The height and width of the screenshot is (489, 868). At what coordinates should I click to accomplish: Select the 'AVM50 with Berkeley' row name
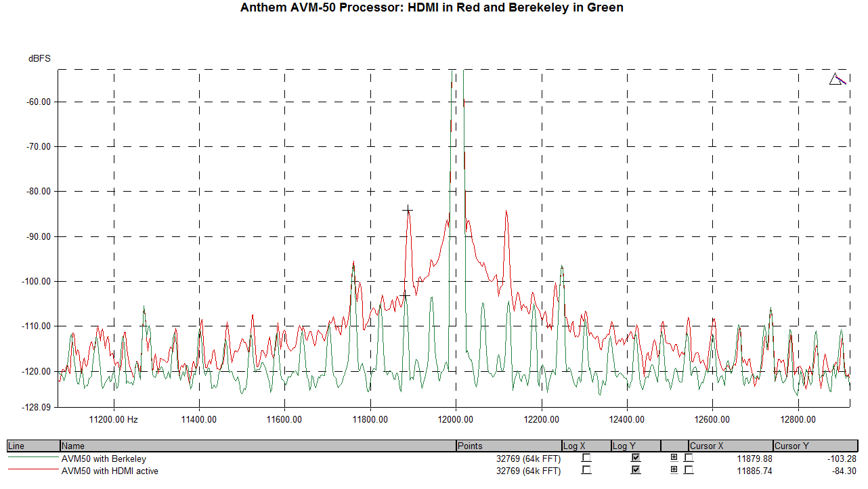[104, 459]
